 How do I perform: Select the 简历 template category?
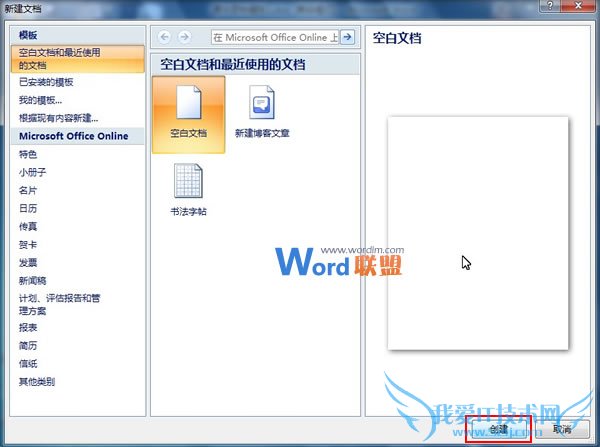[28, 346]
